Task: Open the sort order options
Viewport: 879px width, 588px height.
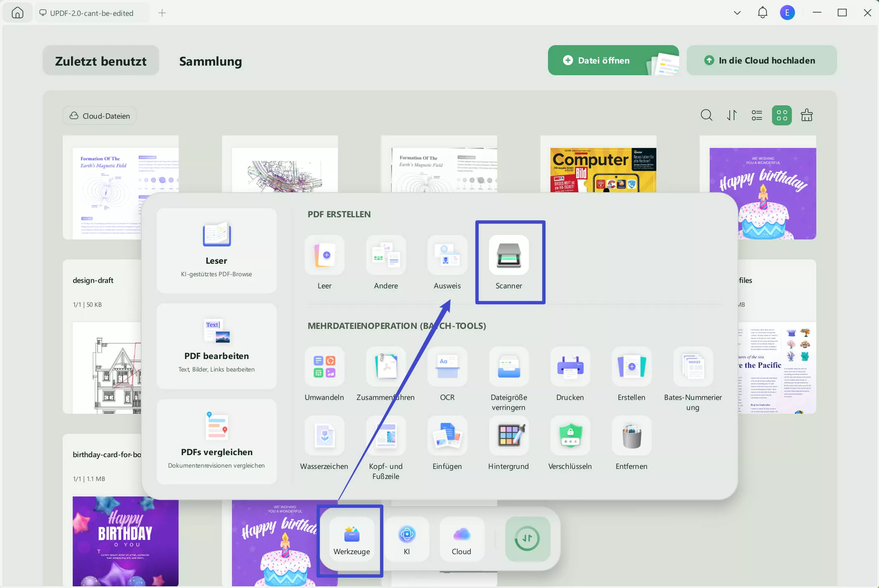Action: (731, 115)
